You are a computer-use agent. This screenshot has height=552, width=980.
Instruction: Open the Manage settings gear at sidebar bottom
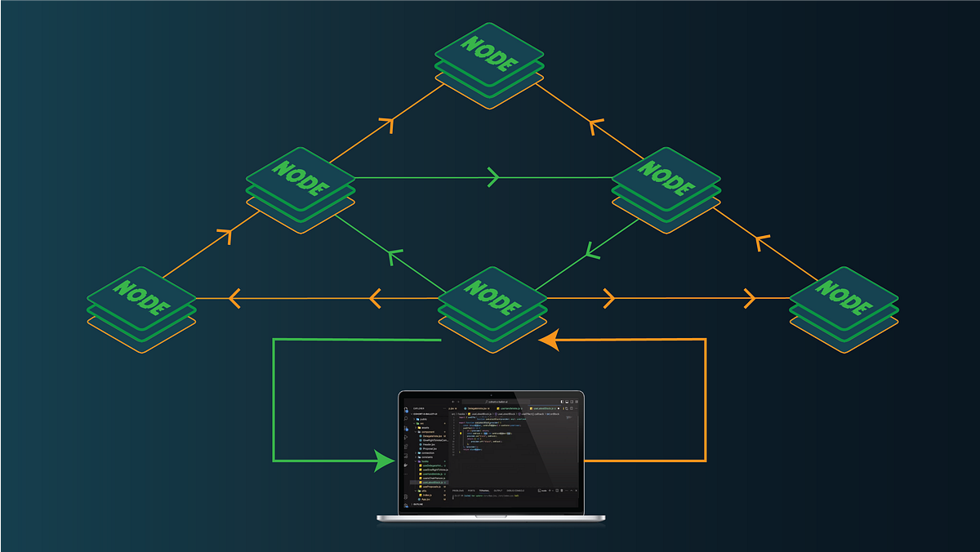coord(406,504)
